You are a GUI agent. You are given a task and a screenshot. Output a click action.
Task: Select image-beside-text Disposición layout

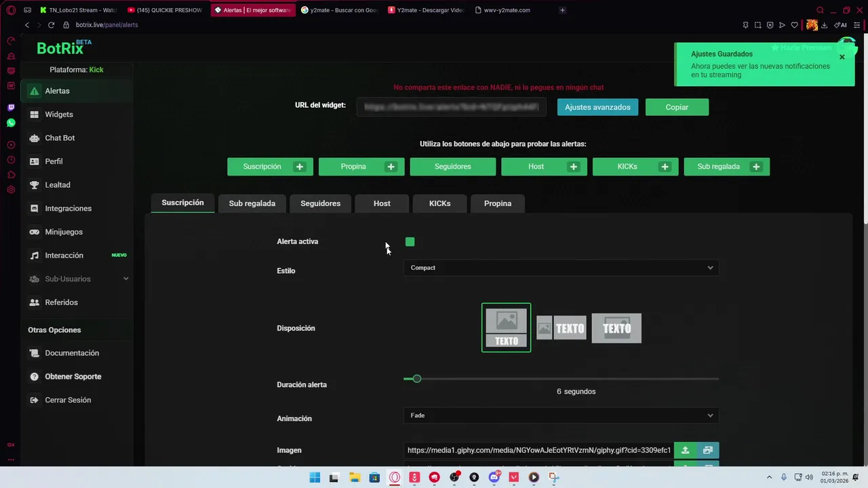pos(561,328)
